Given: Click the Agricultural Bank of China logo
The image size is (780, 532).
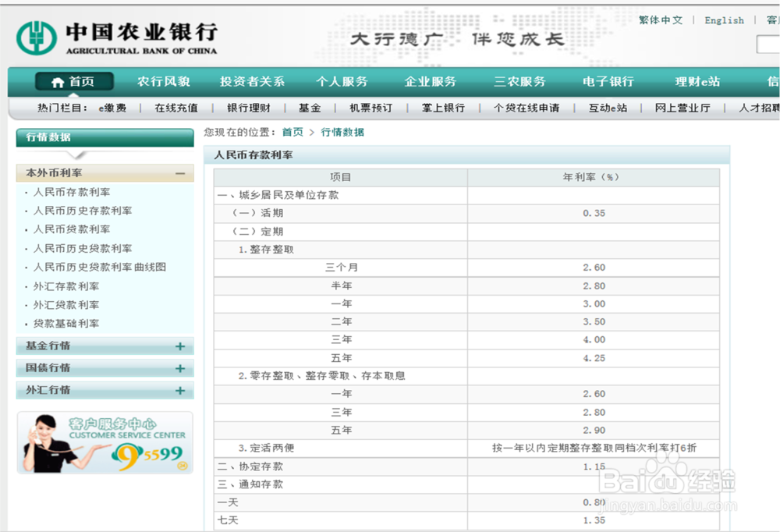Looking at the screenshot, I should click(117, 37).
